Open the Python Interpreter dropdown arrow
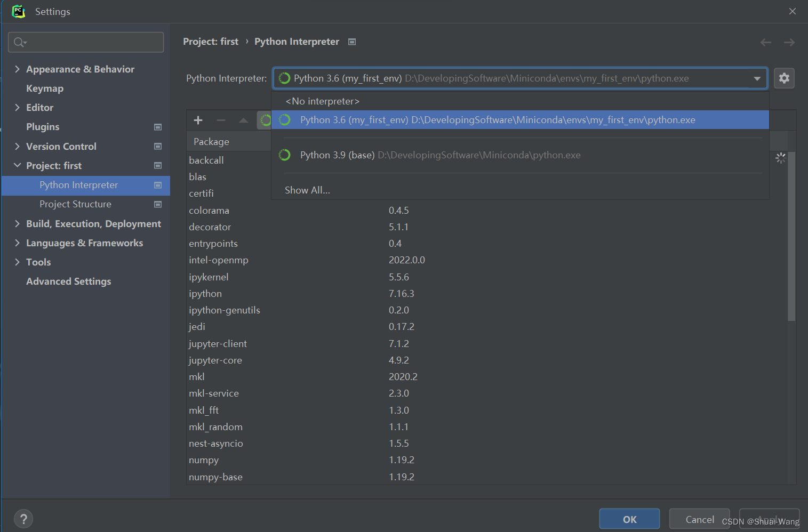The height and width of the screenshot is (532, 808). click(757, 78)
